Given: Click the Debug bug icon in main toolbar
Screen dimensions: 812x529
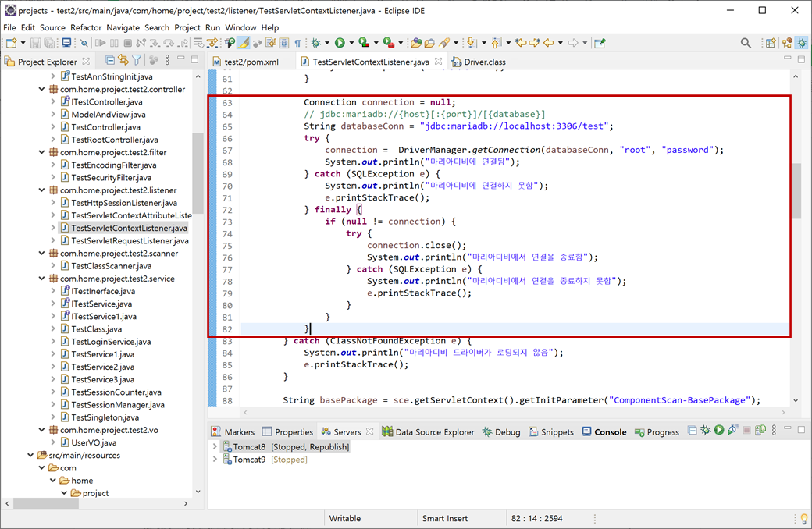Looking at the screenshot, I should tap(315, 43).
